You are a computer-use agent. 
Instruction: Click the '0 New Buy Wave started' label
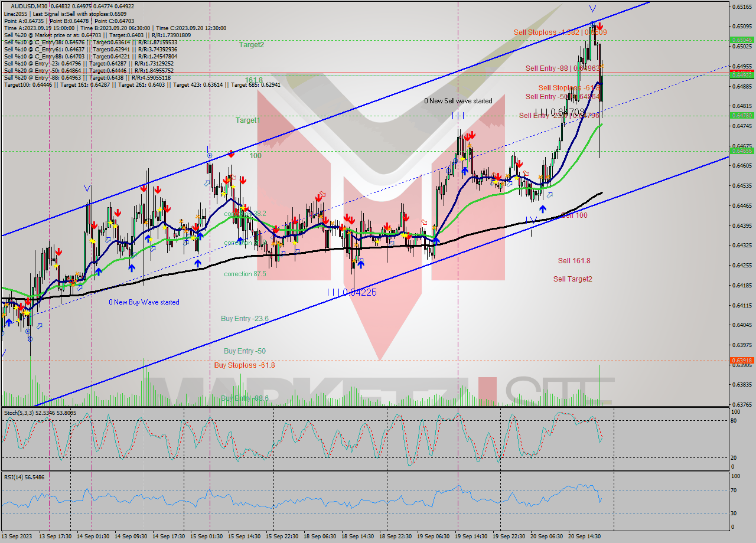click(144, 302)
